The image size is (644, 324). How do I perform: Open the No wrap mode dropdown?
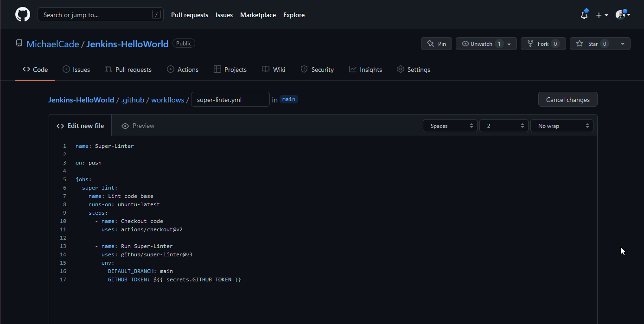click(561, 126)
